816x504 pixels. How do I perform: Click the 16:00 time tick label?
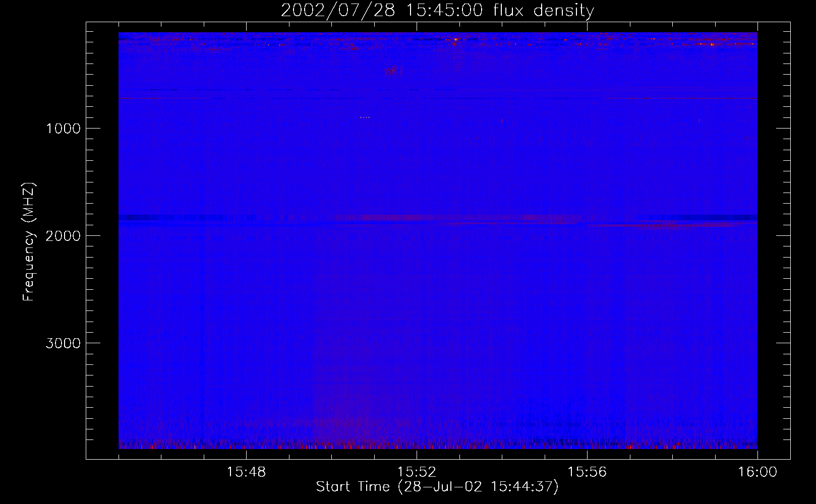click(x=757, y=472)
